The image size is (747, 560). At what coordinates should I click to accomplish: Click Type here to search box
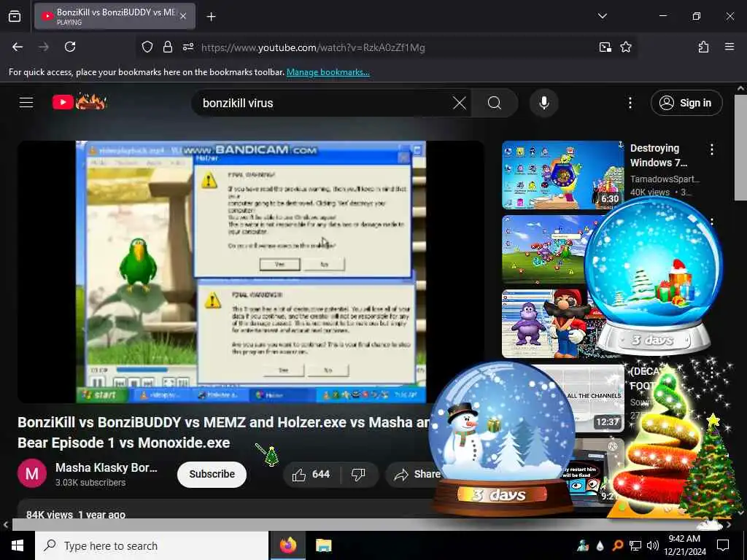152,545
